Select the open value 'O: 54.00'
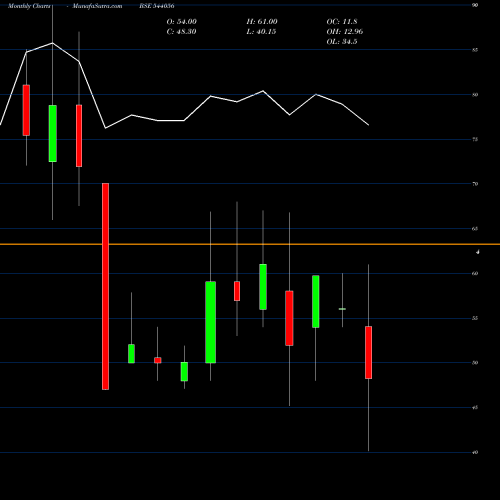Screen dimensions: 500x500 [182, 22]
